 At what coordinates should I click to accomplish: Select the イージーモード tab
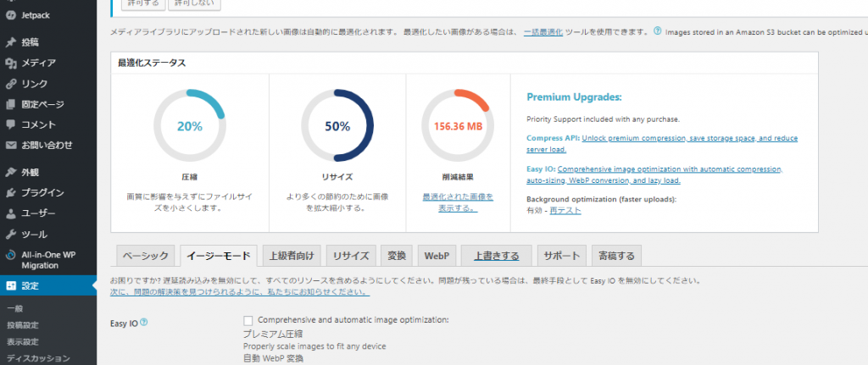click(x=219, y=256)
